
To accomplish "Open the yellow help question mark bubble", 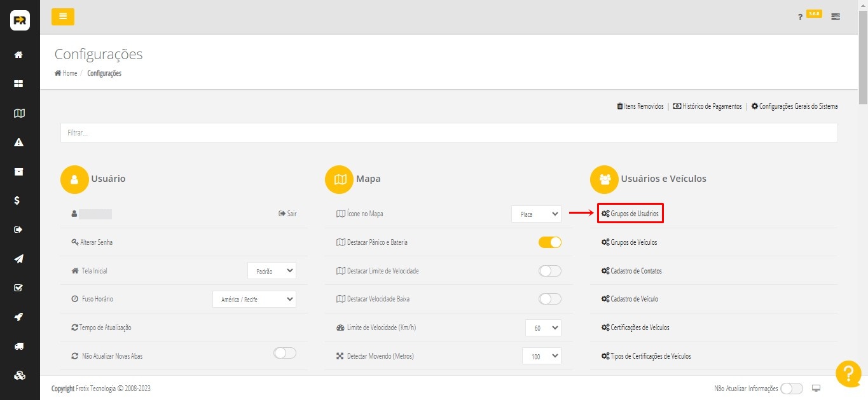I will coord(848,374).
